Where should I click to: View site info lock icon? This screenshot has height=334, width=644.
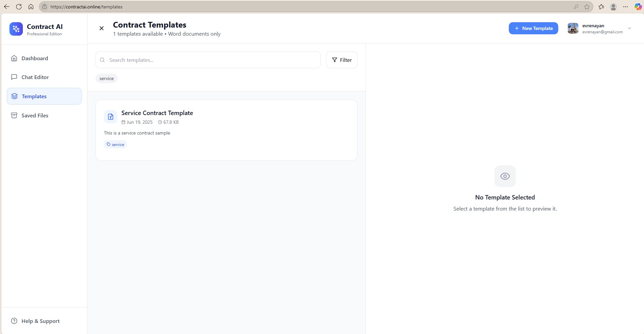[44, 7]
